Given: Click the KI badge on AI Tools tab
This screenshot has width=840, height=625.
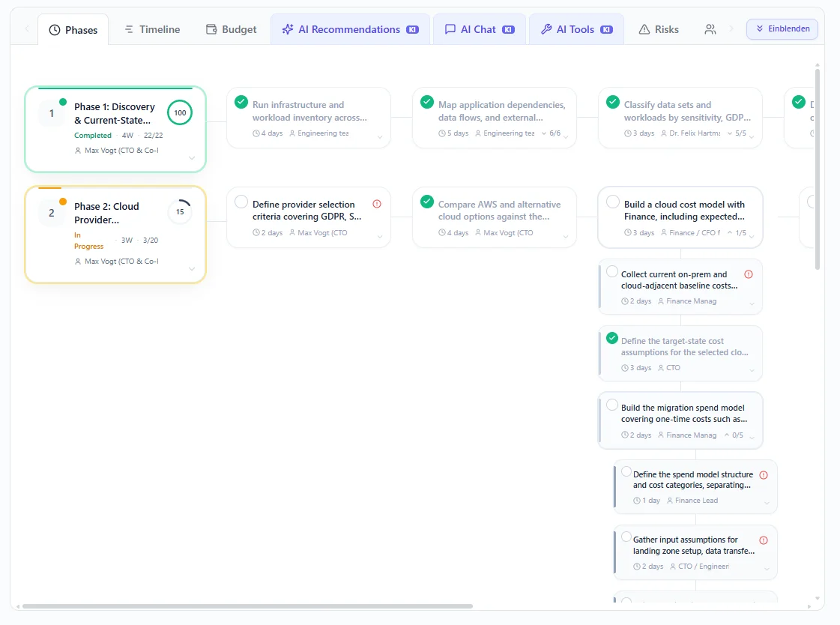Looking at the screenshot, I should (x=606, y=30).
